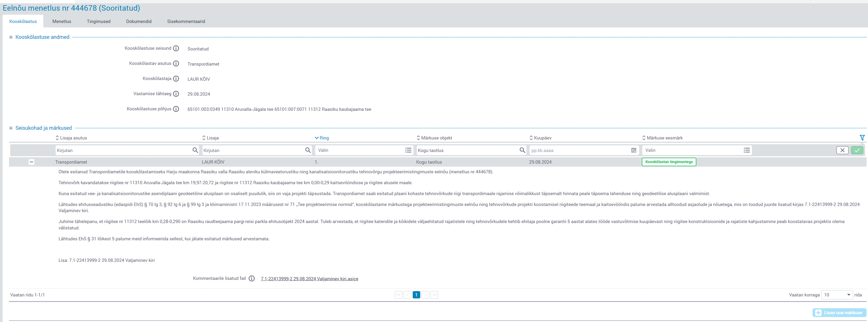Open list icon in Märkuse eesmärk filter

tap(747, 150)
